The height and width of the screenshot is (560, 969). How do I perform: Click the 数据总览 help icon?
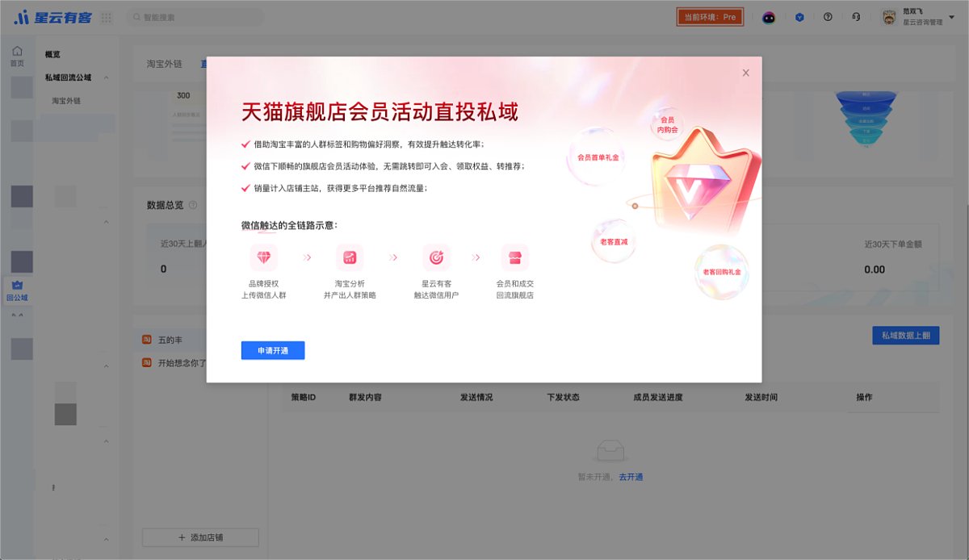click(192, 205)
